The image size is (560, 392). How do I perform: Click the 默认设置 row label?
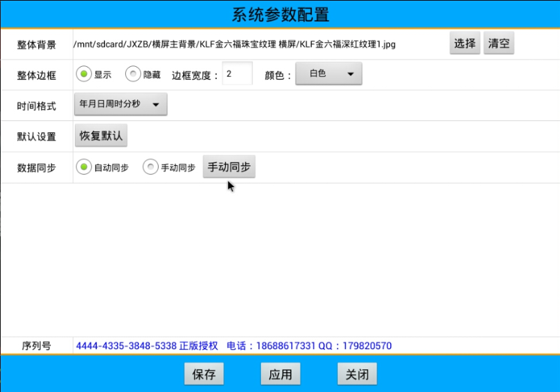pos(36,136)
